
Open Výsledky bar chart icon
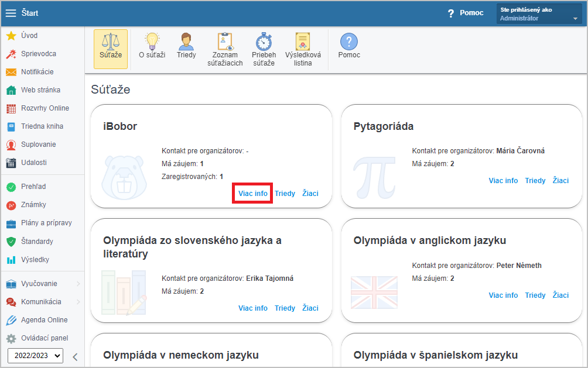11,260
